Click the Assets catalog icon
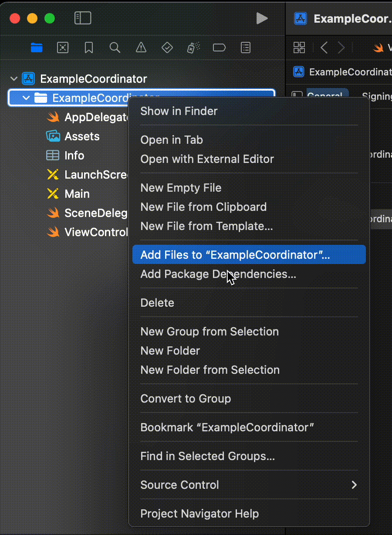The height and width of the screenshot is (535, 392). point(53,136)
